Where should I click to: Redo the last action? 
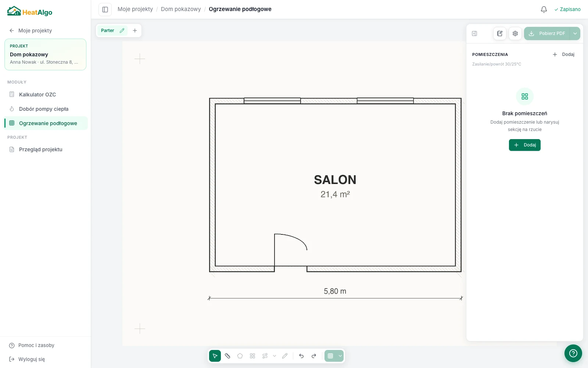pos(314,356)
